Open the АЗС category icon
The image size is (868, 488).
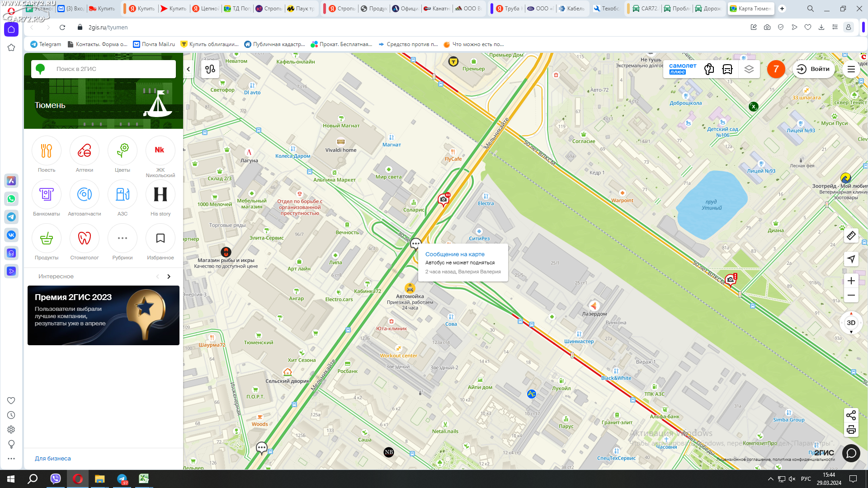[x=123, y=194]
